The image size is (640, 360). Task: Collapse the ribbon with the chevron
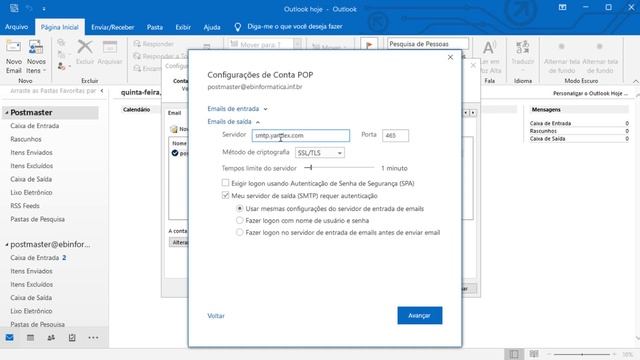[x=636, y=82]
